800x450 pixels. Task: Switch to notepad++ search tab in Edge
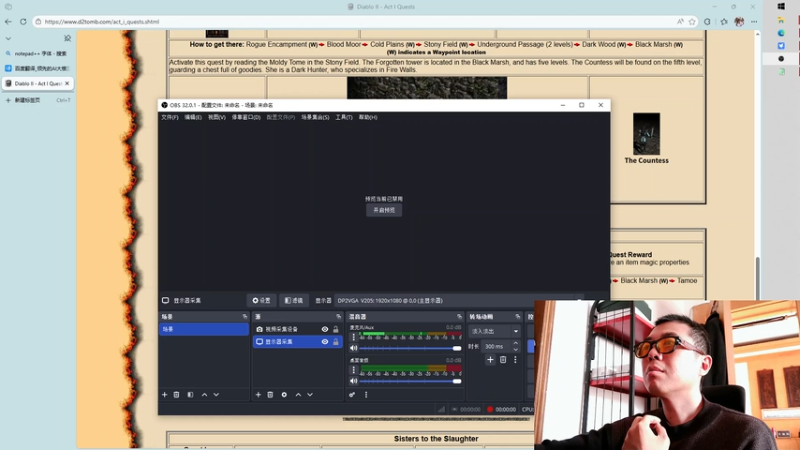pos(38,54)
